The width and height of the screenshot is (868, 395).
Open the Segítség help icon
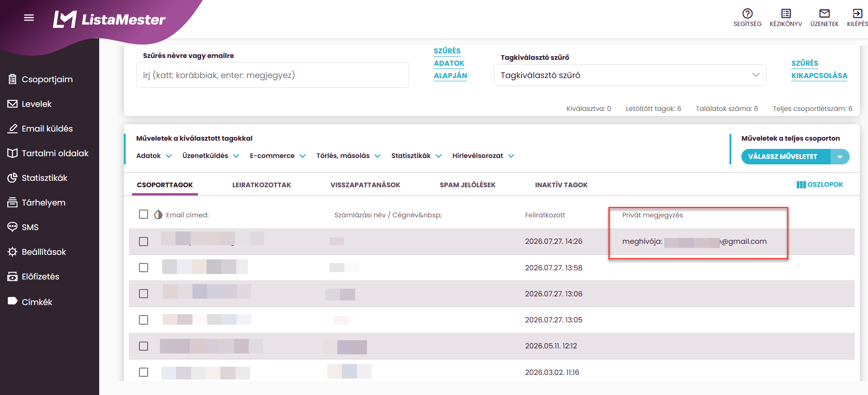click(747, 13)
